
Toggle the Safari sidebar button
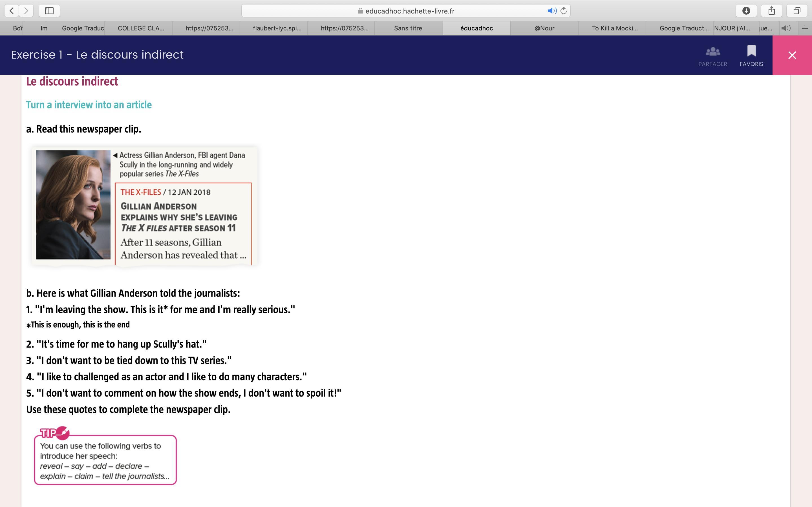[49, 11]
